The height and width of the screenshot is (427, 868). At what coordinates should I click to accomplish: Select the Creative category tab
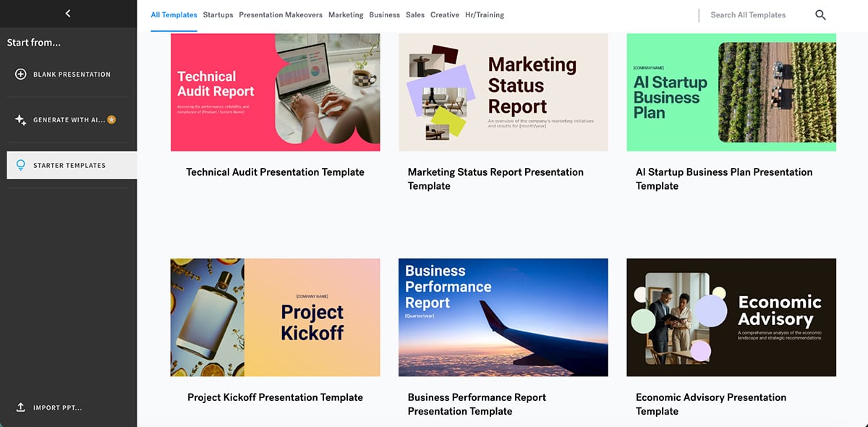[444, 14]
